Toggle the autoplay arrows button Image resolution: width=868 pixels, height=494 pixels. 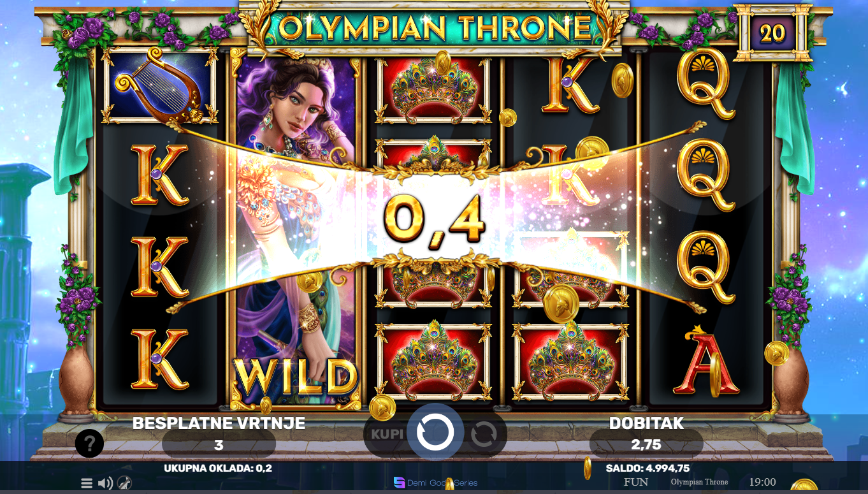[484, 435]
